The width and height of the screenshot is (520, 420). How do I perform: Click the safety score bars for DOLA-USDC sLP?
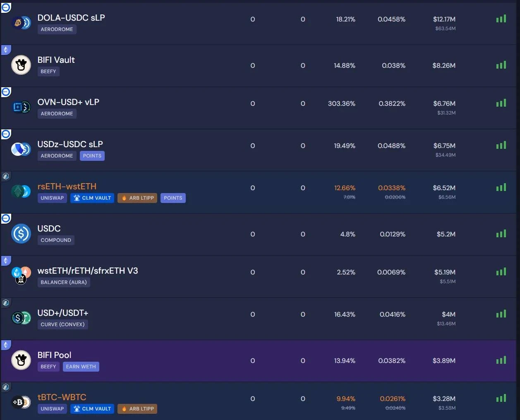[x=501, y=19]
